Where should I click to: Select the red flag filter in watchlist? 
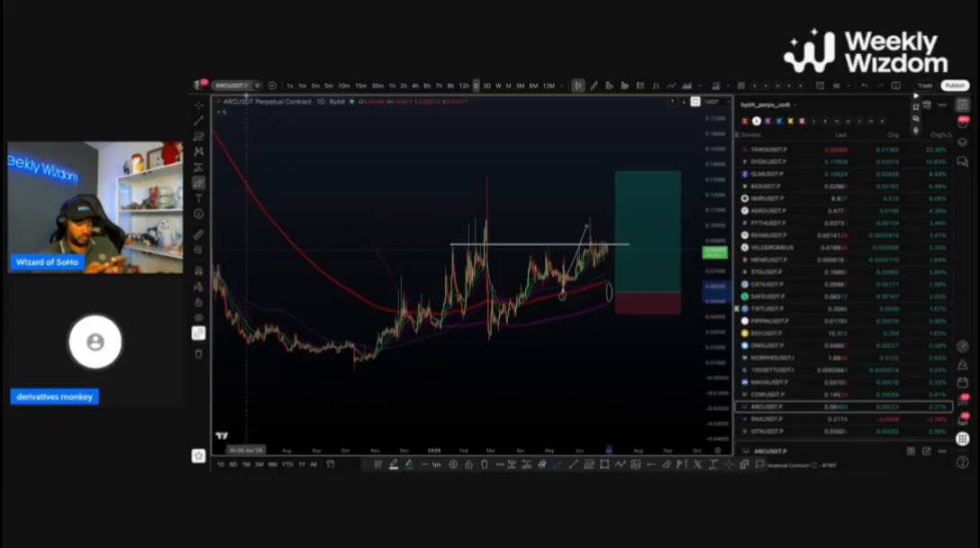click(745, 121)
